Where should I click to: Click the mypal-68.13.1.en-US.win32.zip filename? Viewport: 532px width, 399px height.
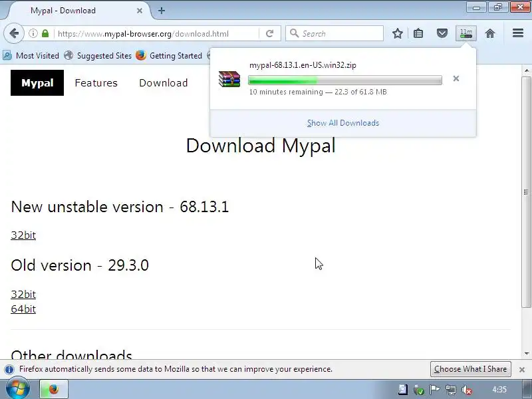click(x=303, y=65)
